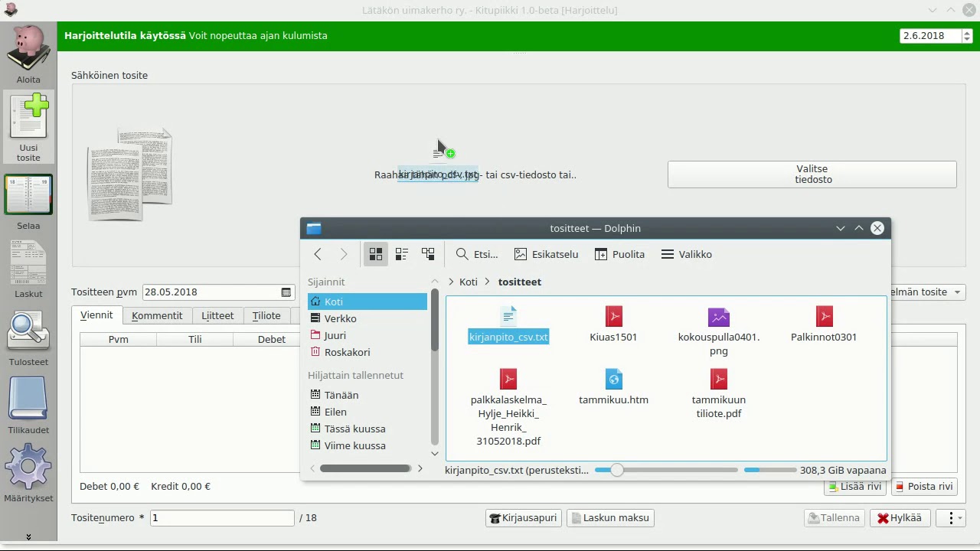Select Tässä kuussa filter
Viewport: 980px width, 551px height.
point(367,429)
